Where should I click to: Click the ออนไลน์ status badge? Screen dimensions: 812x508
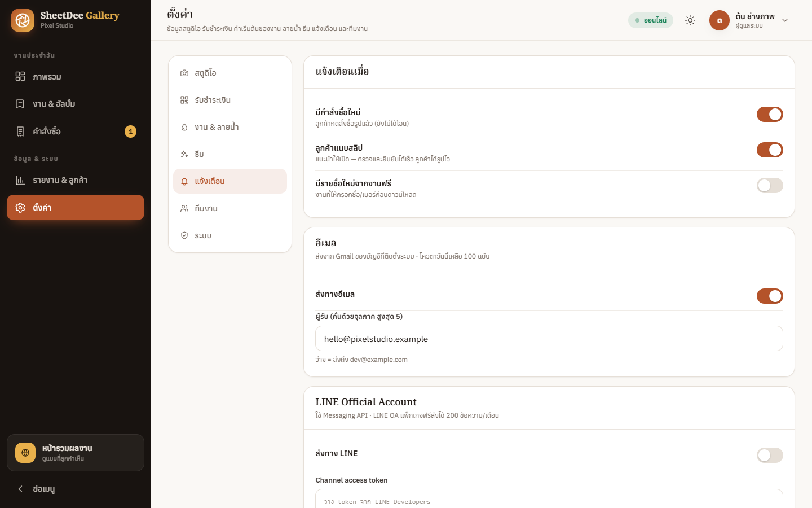[651, 20]
